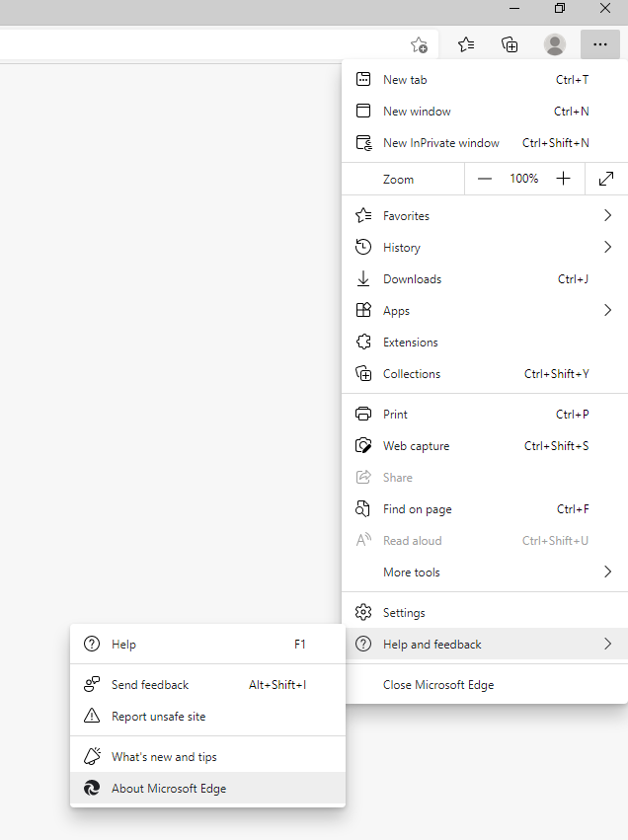Click the Web capture icon

point(363,445)
